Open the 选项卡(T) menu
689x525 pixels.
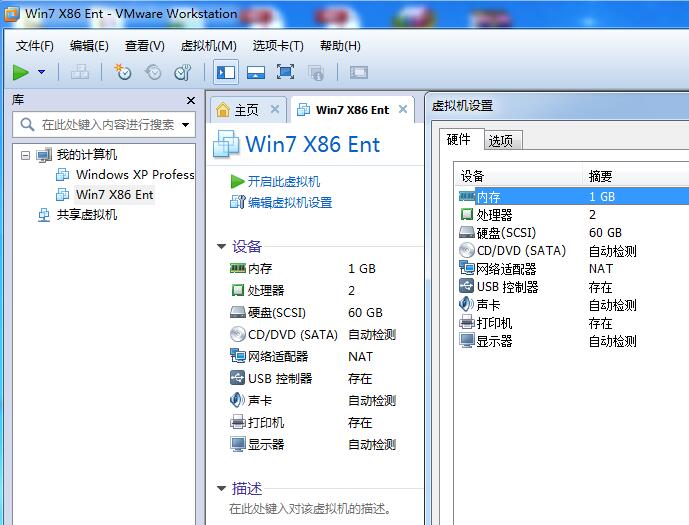tap(277, 45)
